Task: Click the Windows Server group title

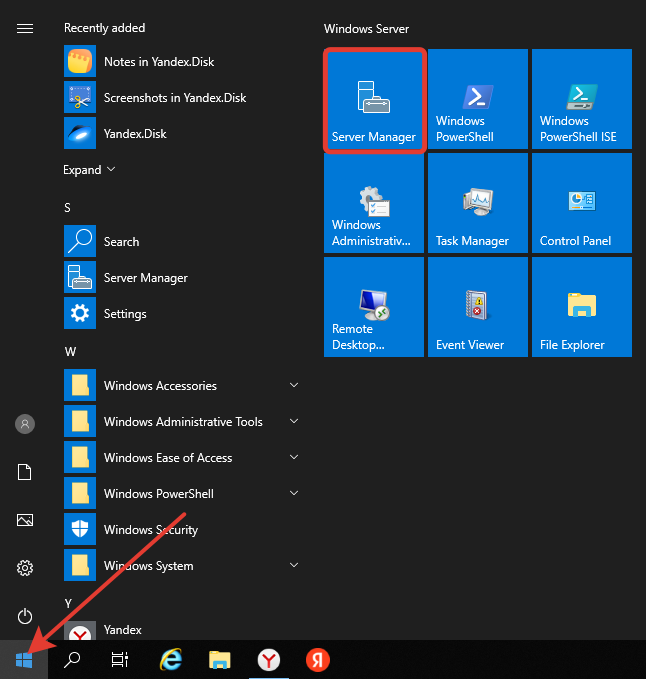Action: (366, 29)
